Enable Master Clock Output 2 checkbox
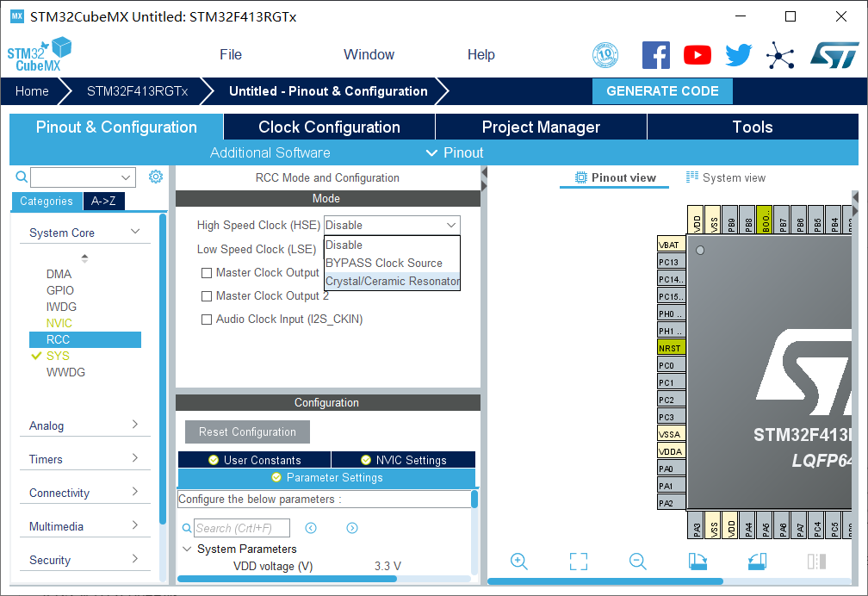 207,295
